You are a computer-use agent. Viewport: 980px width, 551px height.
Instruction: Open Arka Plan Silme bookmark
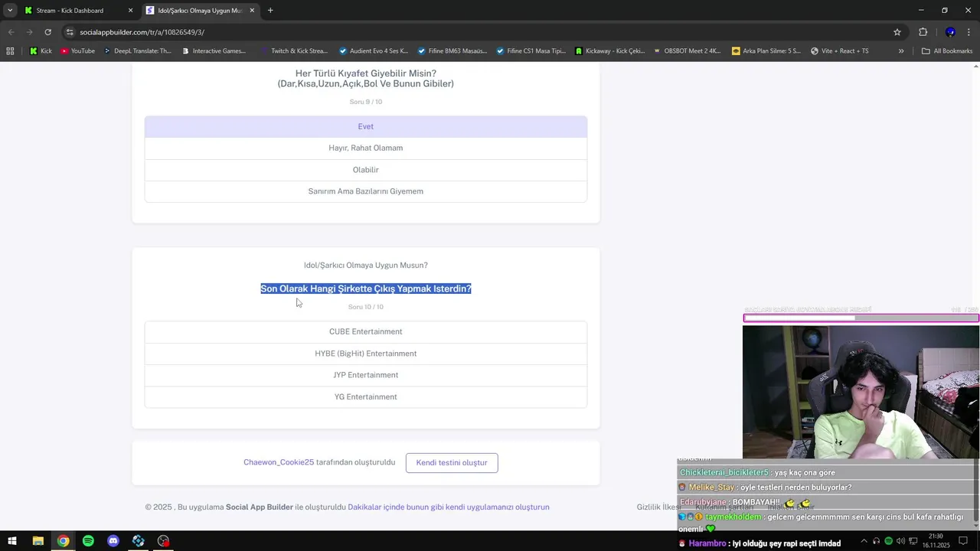[766, 51]
